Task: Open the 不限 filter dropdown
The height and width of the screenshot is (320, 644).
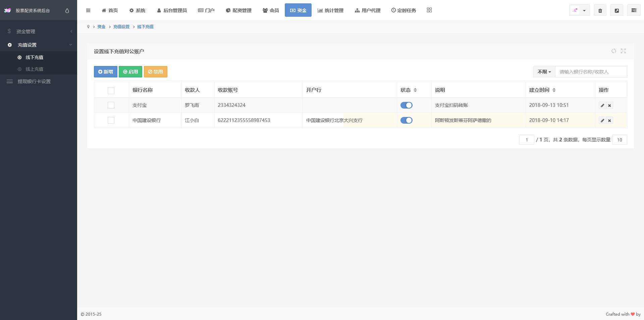Action: [x=544, y=72]
